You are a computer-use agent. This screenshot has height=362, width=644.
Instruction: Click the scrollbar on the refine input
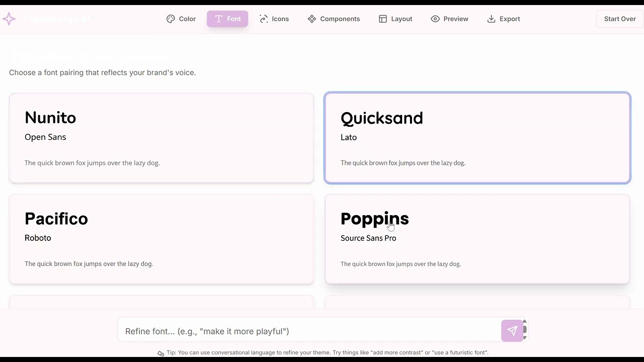tap(525, 330)
